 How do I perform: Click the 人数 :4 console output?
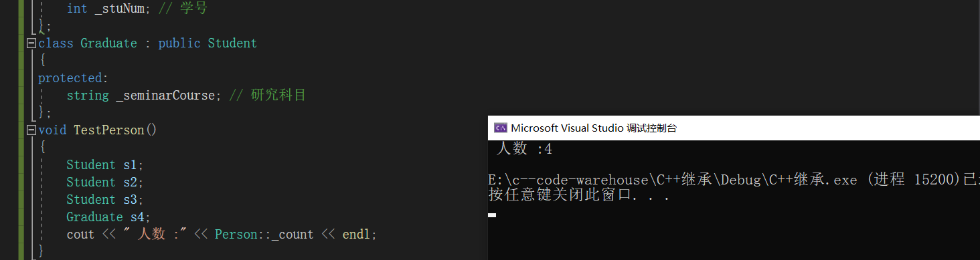point(524,149)
